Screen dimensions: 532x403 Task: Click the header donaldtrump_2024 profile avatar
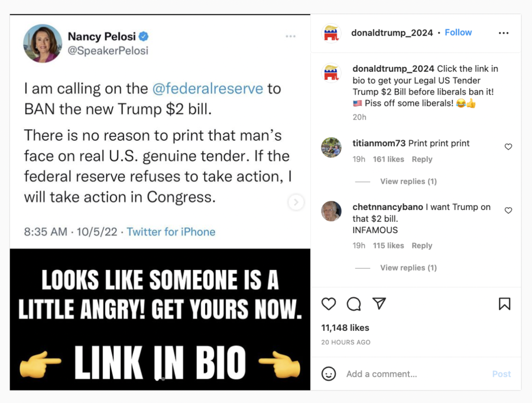(x=332, y=33)
